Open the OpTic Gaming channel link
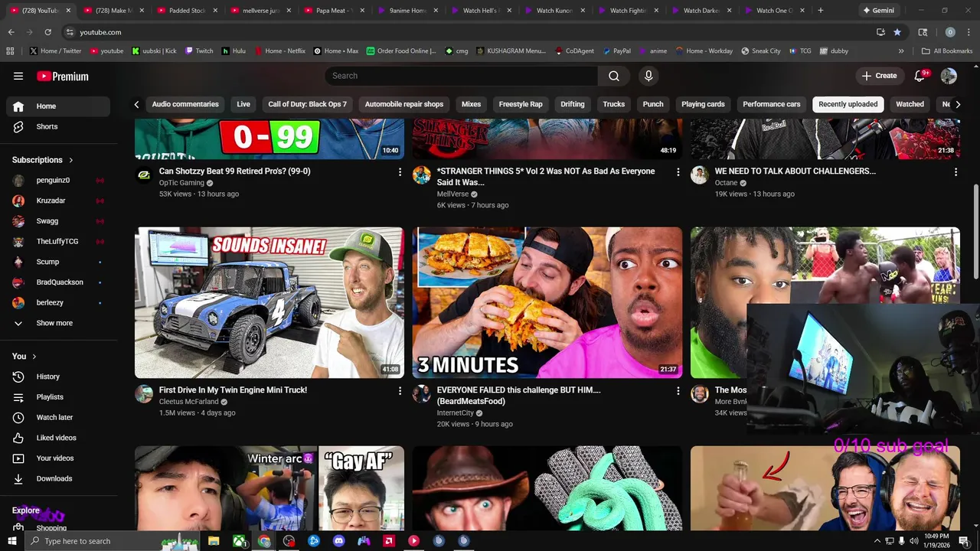This screenshot has width=980, height=551. tap(181, 183)
